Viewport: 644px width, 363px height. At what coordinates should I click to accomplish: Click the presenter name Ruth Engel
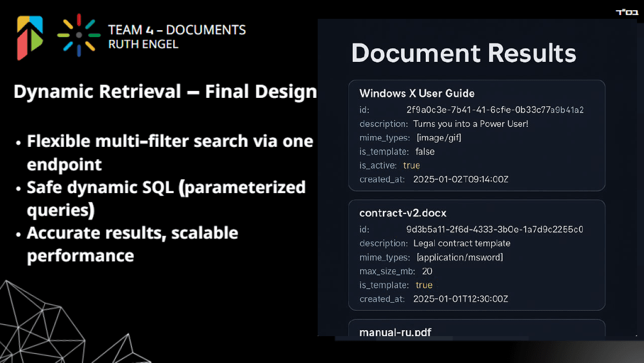pyautogui.click(x=143, y=44)
